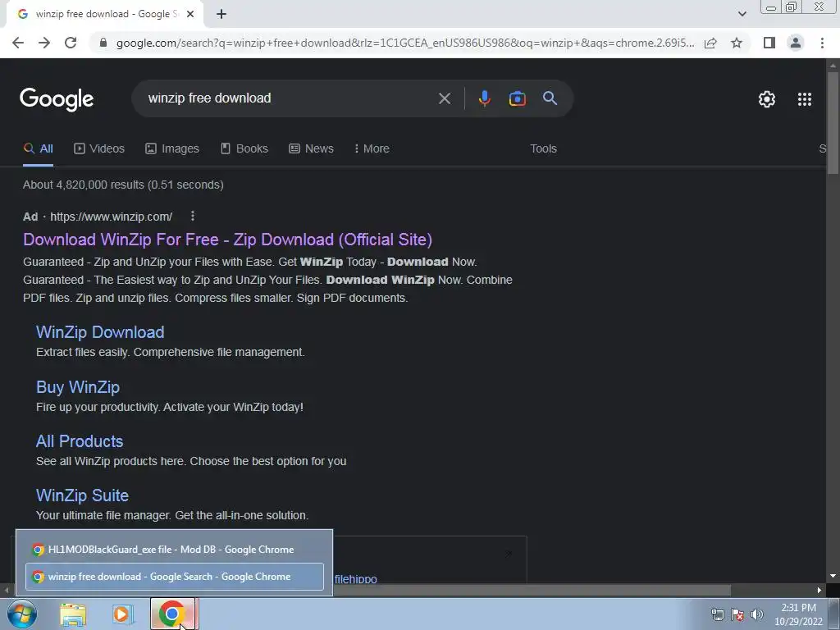Switch to the Videos results tab
This screenshot has width=840, height=630.
(99, 149)
